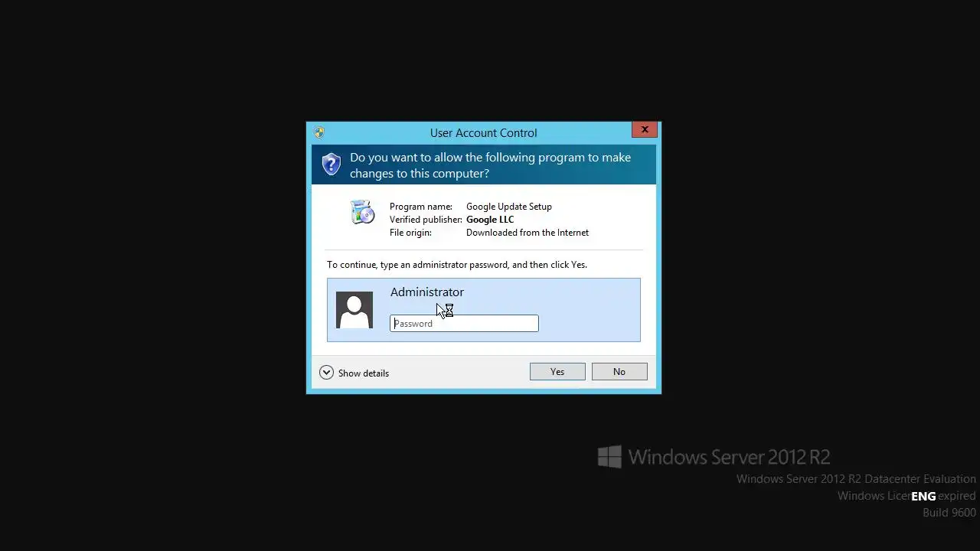980x551 pixels.
Task: Focus the administrator Password field
Action: pos(464,324)
